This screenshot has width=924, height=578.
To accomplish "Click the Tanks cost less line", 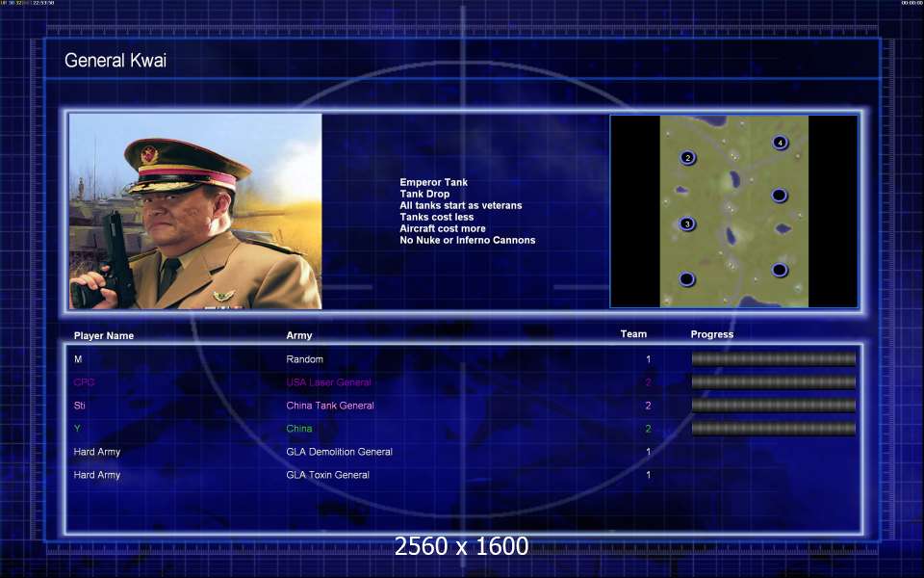I will coord(437,217).
